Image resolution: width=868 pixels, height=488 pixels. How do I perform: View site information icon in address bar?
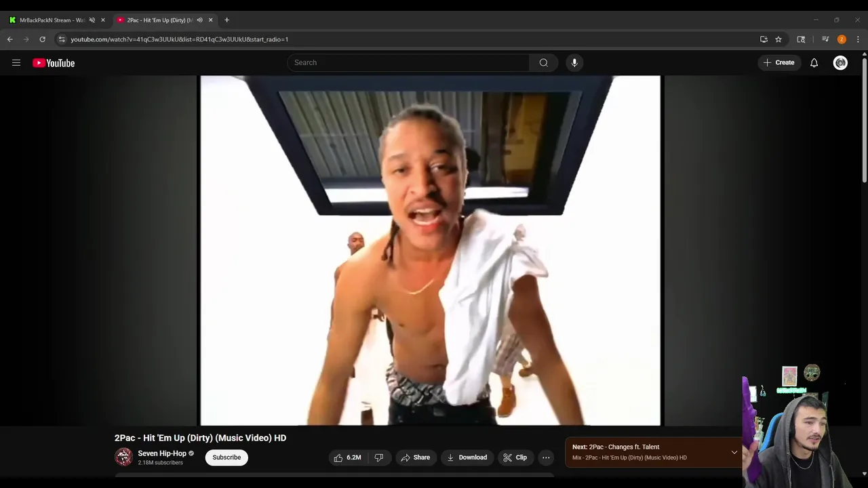62,39
